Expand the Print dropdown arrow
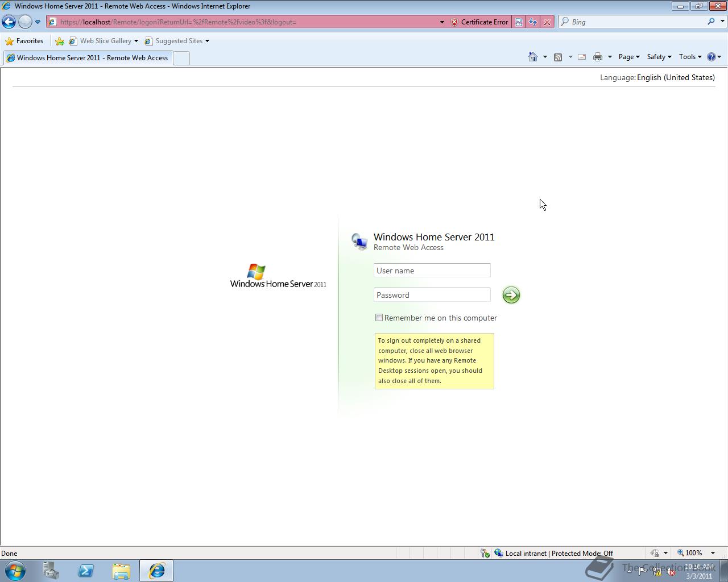728x582 pixels. 610,57
